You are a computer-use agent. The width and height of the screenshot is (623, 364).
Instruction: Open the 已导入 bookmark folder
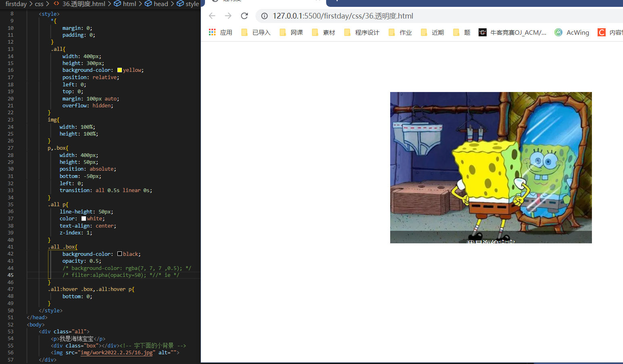[256, 32]
